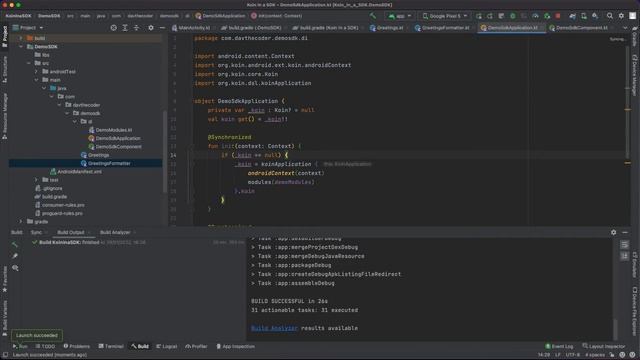Click the red Stop button in toolbar

[558, 16]
